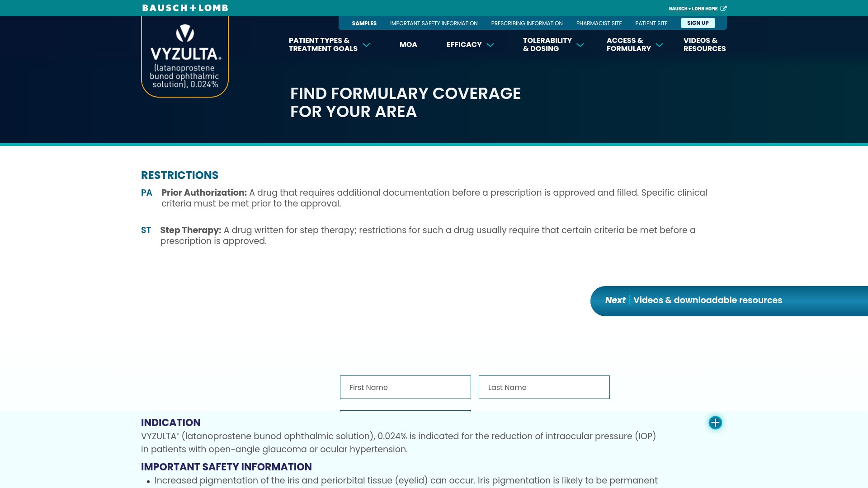Open Access & Formulary menu

628,45
